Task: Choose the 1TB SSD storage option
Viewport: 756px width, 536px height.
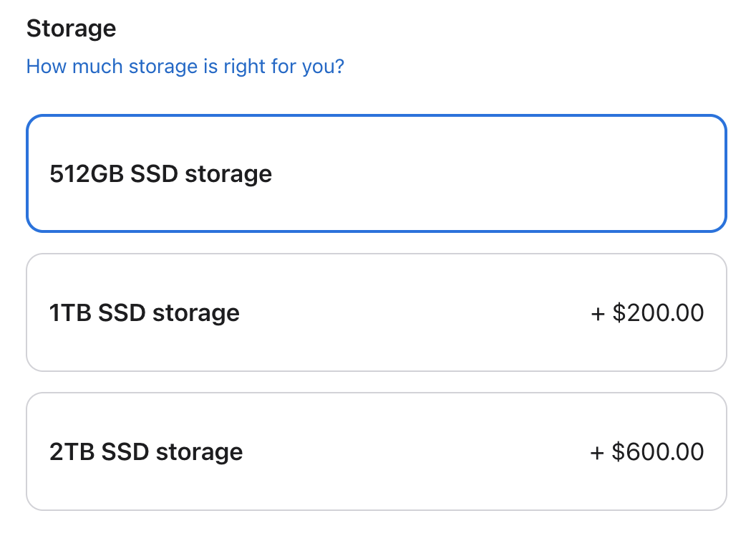Action: click(377, 312)
